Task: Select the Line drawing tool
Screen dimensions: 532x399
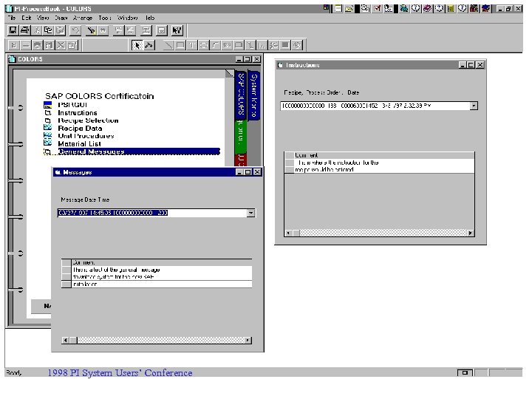Action: 168,45
